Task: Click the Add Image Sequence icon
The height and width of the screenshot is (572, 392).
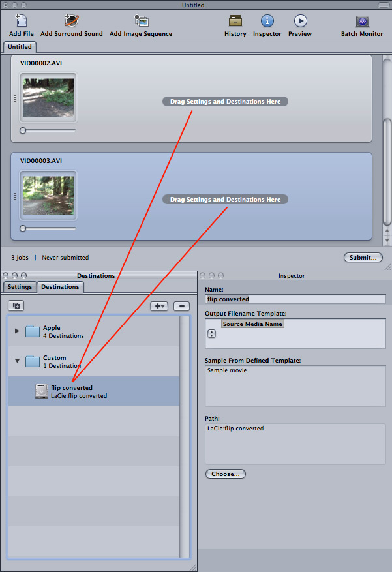Action: 141,21
